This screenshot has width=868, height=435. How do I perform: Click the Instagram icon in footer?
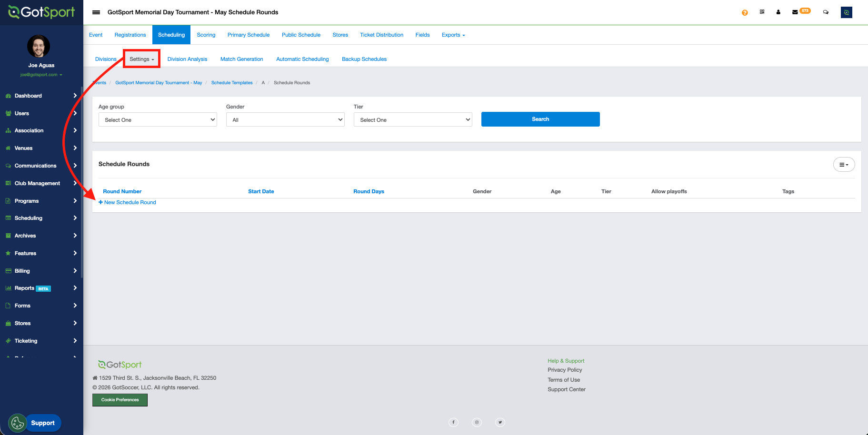click(477, 422)
